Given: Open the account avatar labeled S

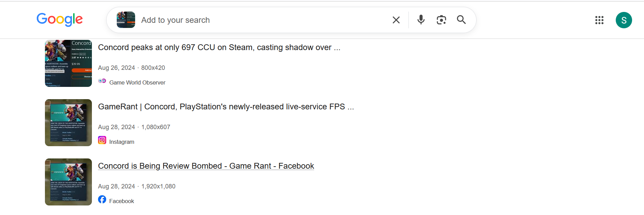Looking at the screenshot, I should tap(624, 20).
